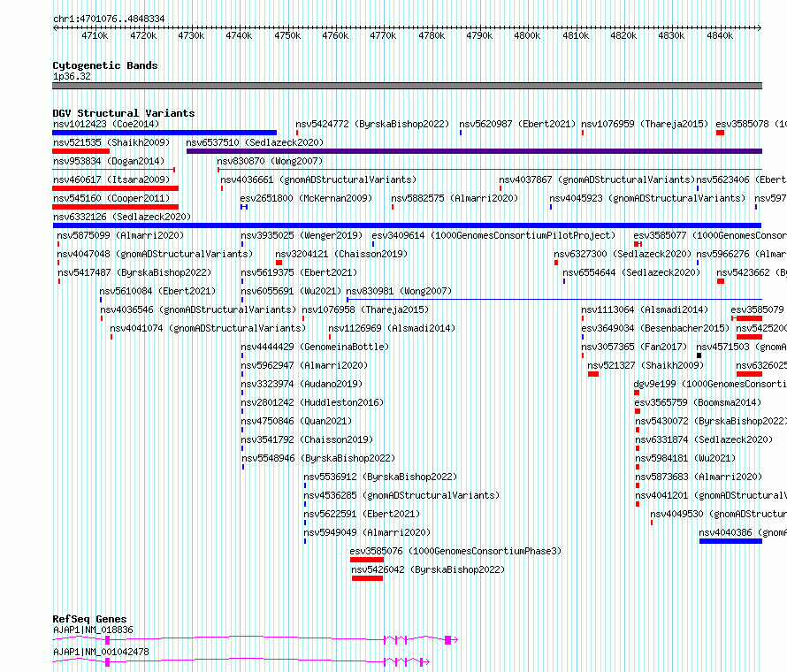Viewport: 787px width, 672px height.
Task: Click nsv4045923 gnomAD variant label
Action: [x=647, y=198]
